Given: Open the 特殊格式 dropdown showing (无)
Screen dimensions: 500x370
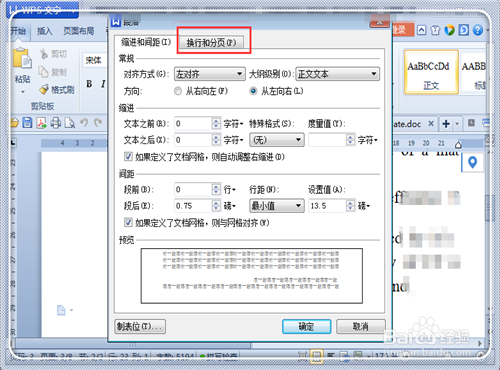Looking at the screenshot, I should pos(277,140).
